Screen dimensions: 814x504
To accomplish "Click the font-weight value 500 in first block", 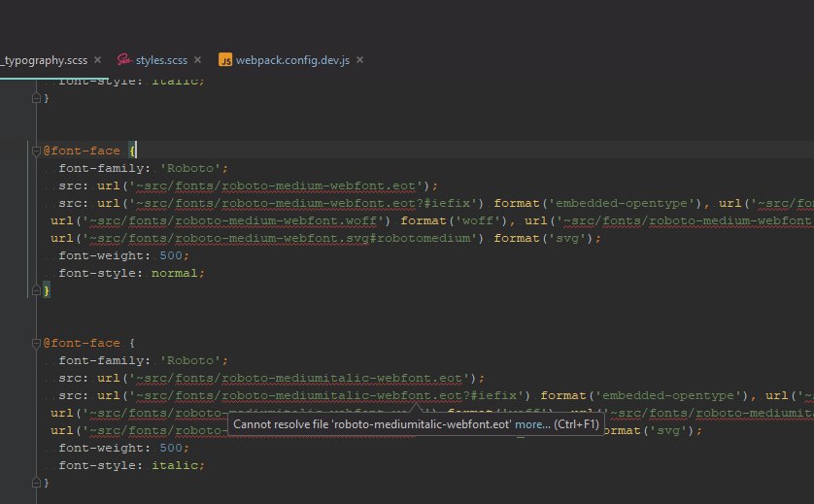I will (171, 256).
